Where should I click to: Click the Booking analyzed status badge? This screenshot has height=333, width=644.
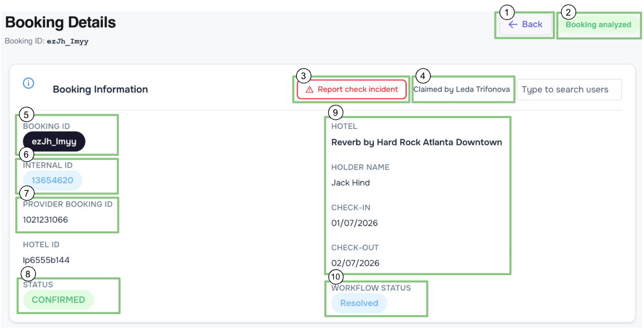[x=598, y=25]
